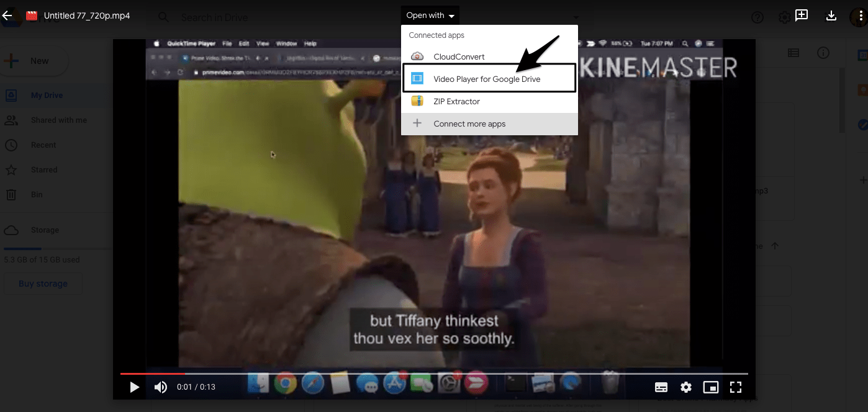Toggle the Name sort order arrow
The height and width of the screenshot is (412, 868).
coord(774,246)
